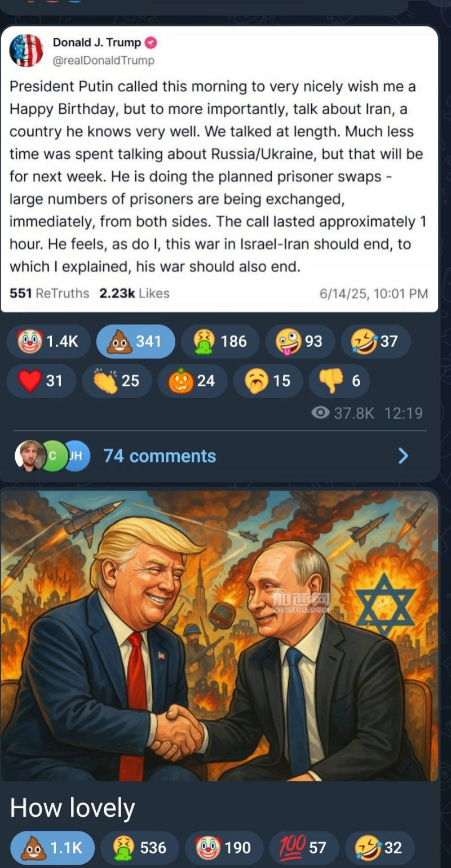Toggle the vomiting face reaction showing 186
The image size is (451, 868).
(x=220, y=341)
